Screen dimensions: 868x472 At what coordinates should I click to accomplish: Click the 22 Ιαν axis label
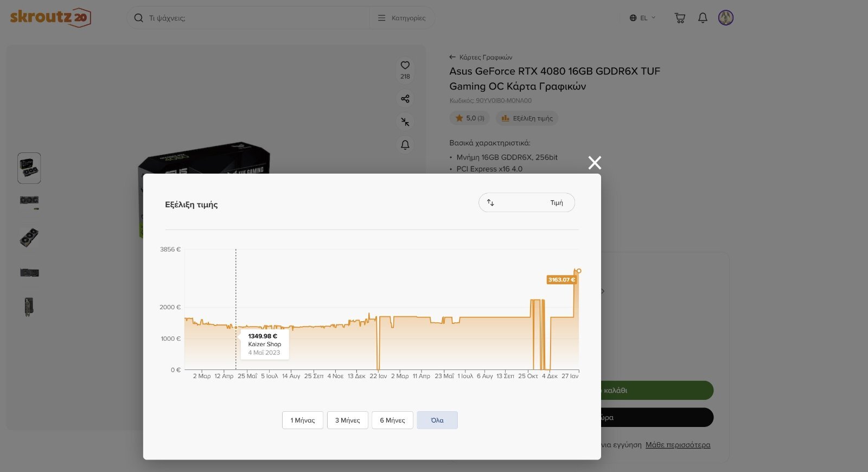click(x=378, y=376)
